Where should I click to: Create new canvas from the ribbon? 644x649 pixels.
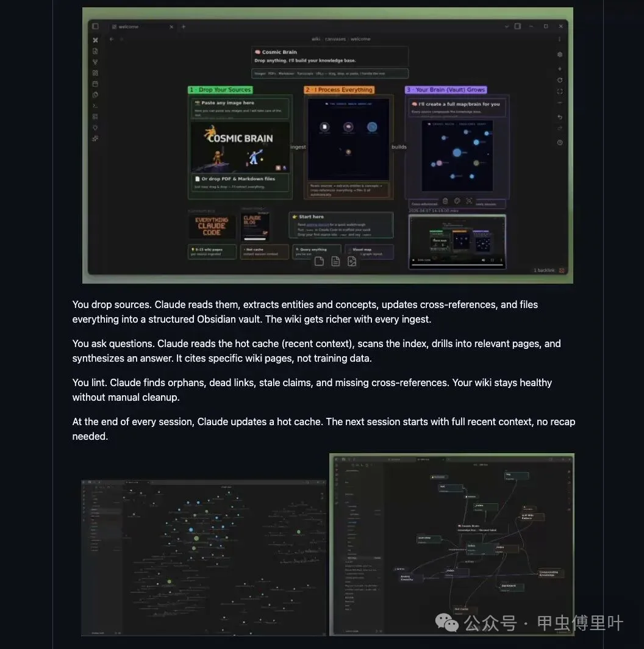point(95,73)
